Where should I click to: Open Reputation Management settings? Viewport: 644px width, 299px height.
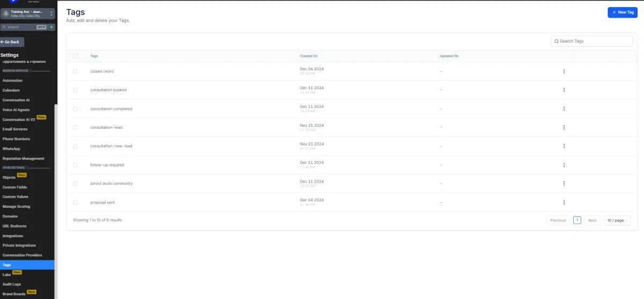click(24, 158)
